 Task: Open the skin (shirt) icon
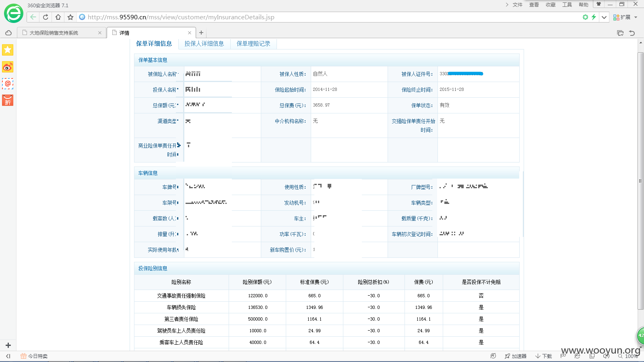(599, 4)
